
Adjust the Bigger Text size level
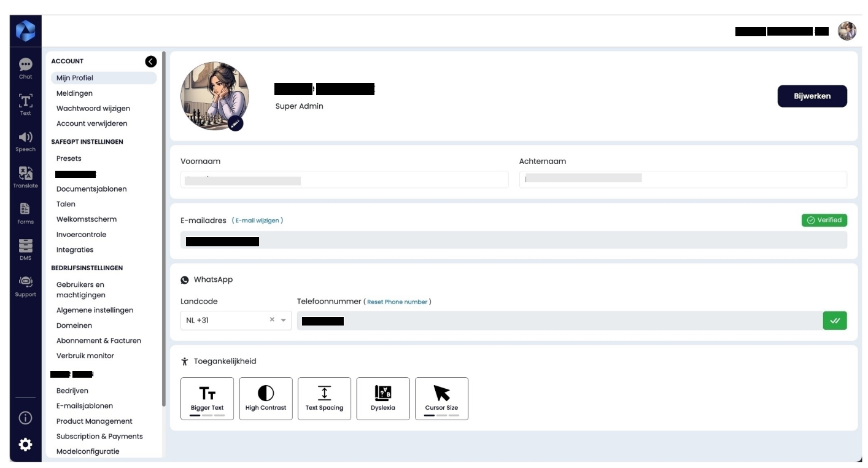pyautogui.click(x=207, y=398)
